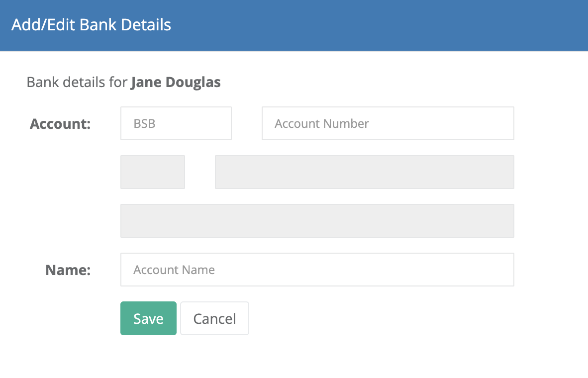Click the right end of the Account Name field
This screenshot has width=588, height=378.
(x=499, y=270)
